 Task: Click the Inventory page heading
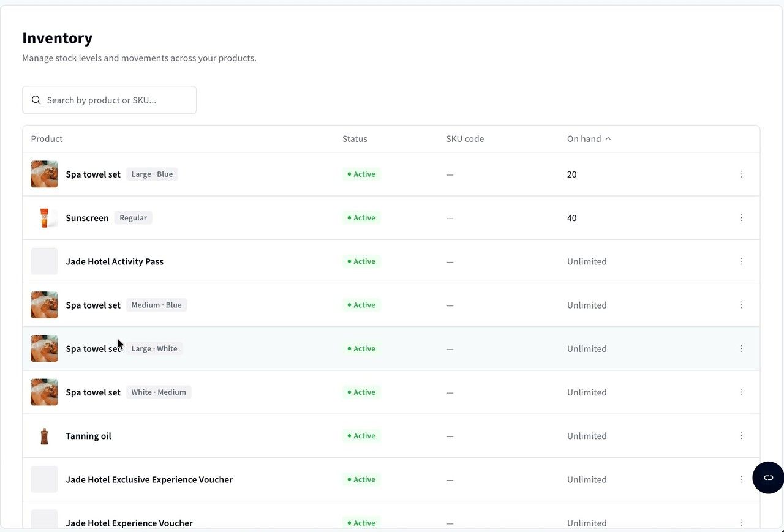[x=57, y=38]
